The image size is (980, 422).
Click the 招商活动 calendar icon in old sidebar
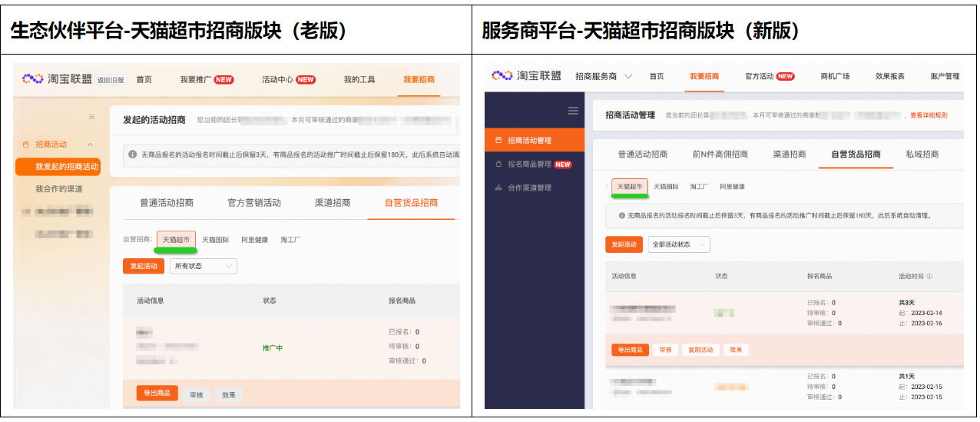point(26,145)
